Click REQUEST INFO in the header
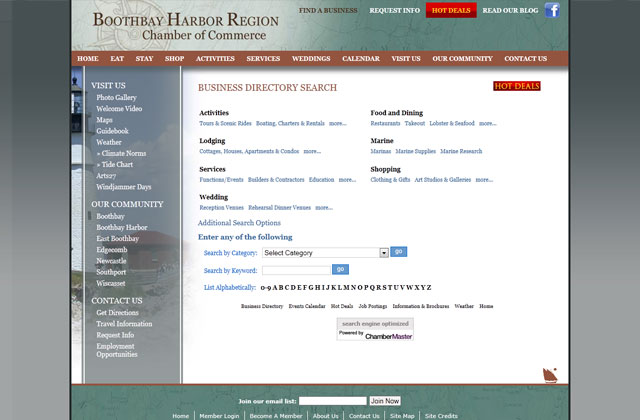 [395, 10]
